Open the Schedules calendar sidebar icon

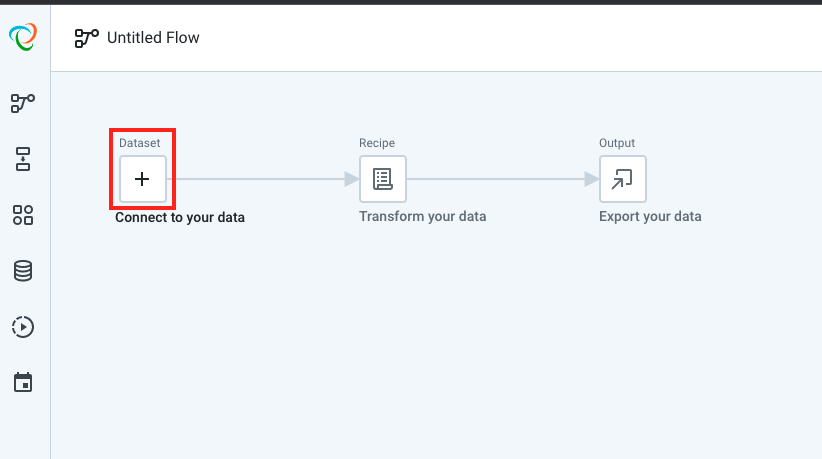23,382
